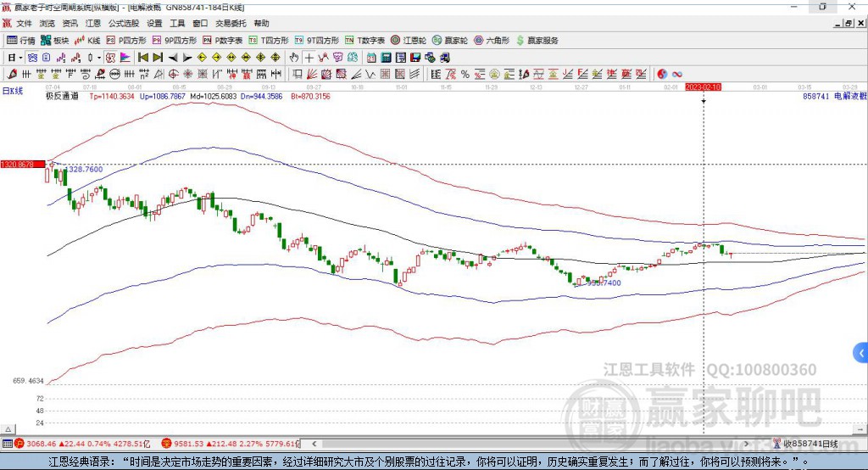Expand the candlestick style dropdown arrow
The width and height of the screenshot is (868, 470).
pos(99,58)
